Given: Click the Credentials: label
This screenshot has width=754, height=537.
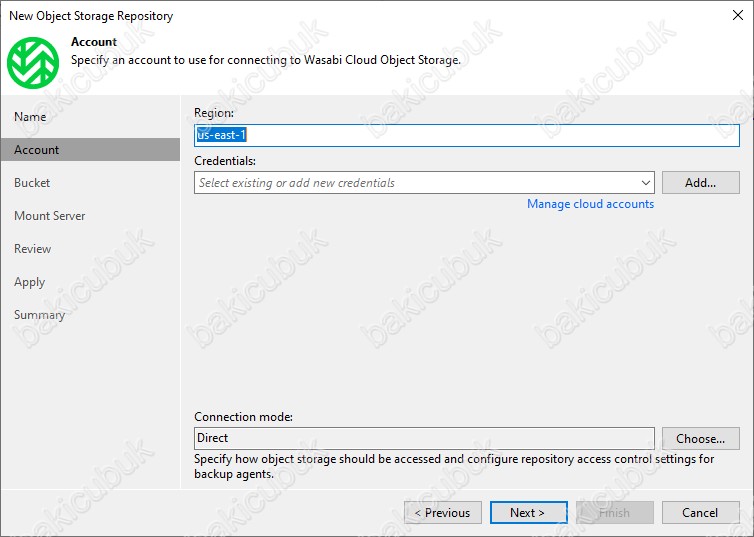Looking at the screenshot, I should tap(225, 161).
